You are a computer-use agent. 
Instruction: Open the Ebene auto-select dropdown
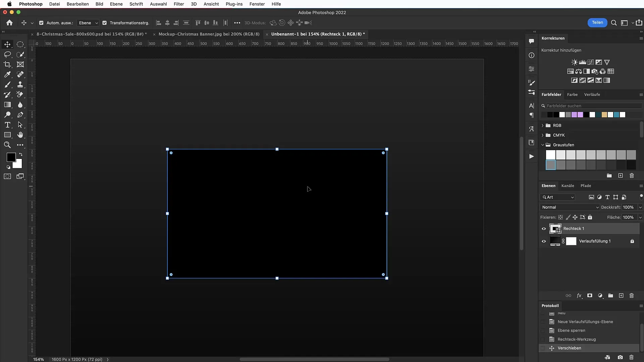[88, 23]
